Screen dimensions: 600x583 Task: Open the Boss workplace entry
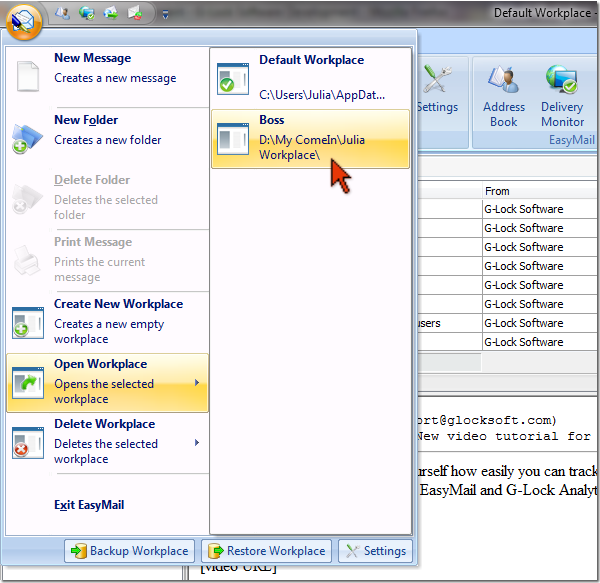(310, 139)
